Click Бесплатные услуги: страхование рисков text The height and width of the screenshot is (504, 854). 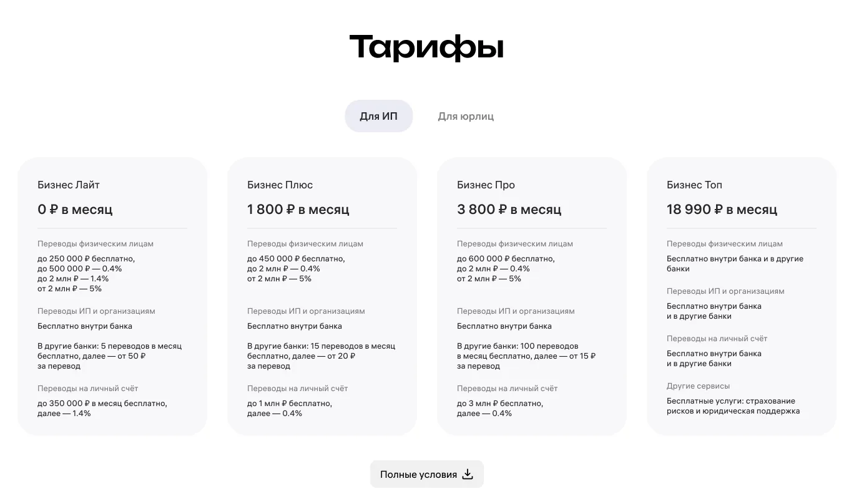click(x=733, y=406)
